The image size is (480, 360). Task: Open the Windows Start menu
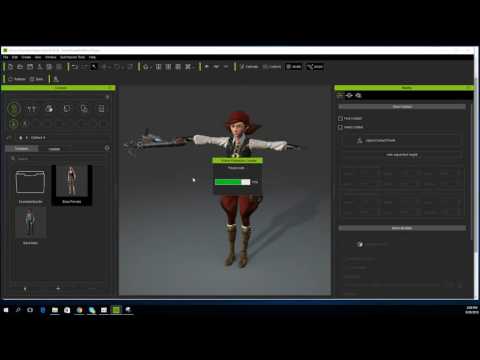click(6, 310)
